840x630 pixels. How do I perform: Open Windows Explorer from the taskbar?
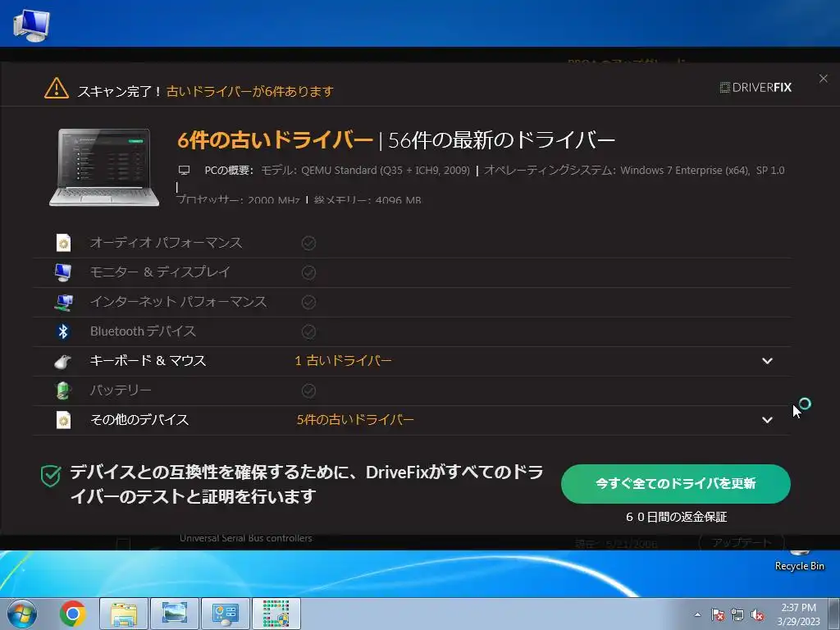point(123,614)
